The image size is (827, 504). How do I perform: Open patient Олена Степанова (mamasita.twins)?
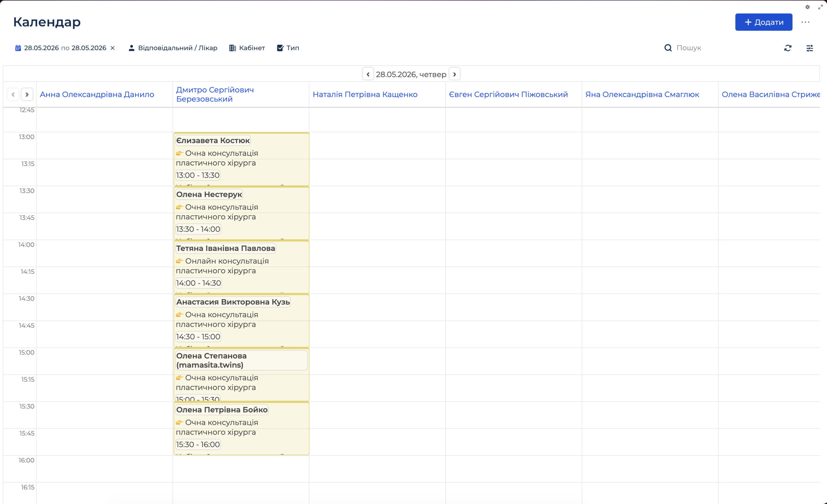coord(241,360)
